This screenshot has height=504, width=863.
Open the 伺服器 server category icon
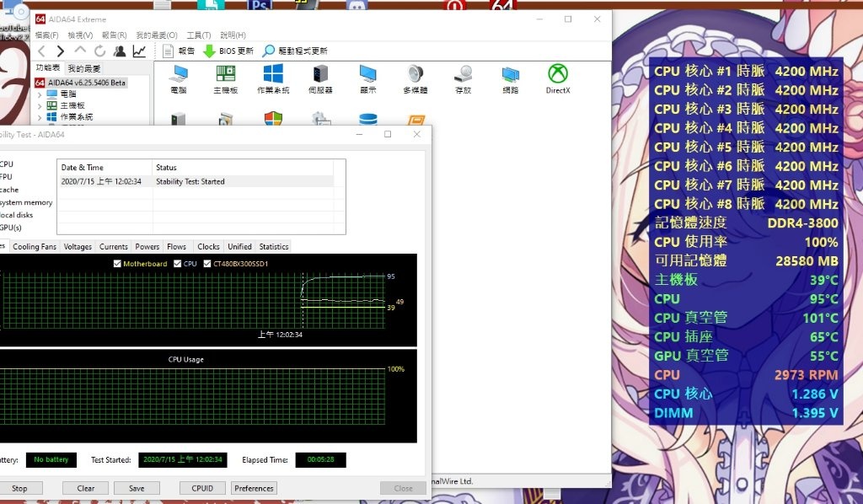click(320, 79)
